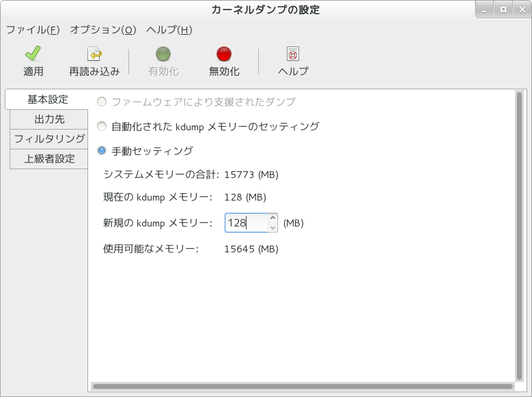
Task: Open the Help (ヘルプ) menu in menu bar
Action: pyautogui.click(x=169, y=30)
